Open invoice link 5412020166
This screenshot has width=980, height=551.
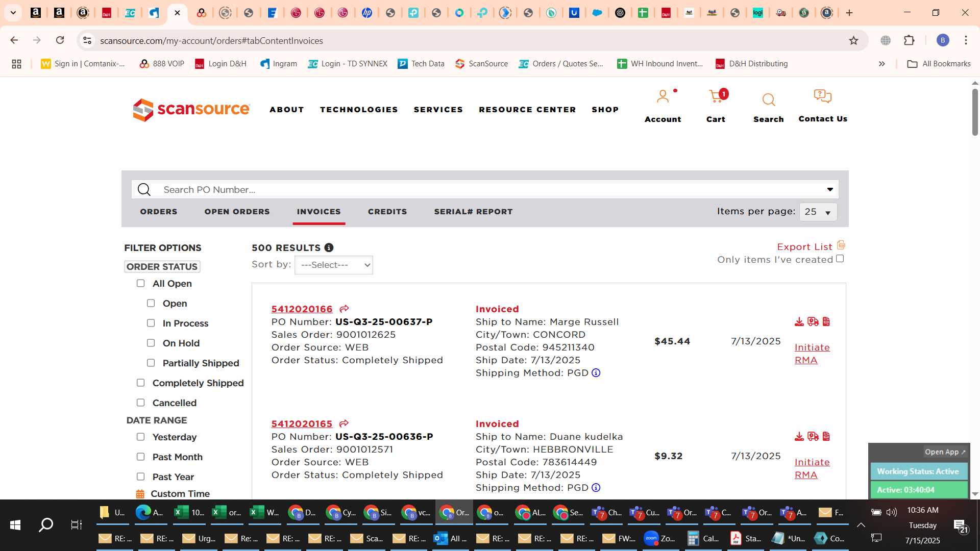coord(302,309)
